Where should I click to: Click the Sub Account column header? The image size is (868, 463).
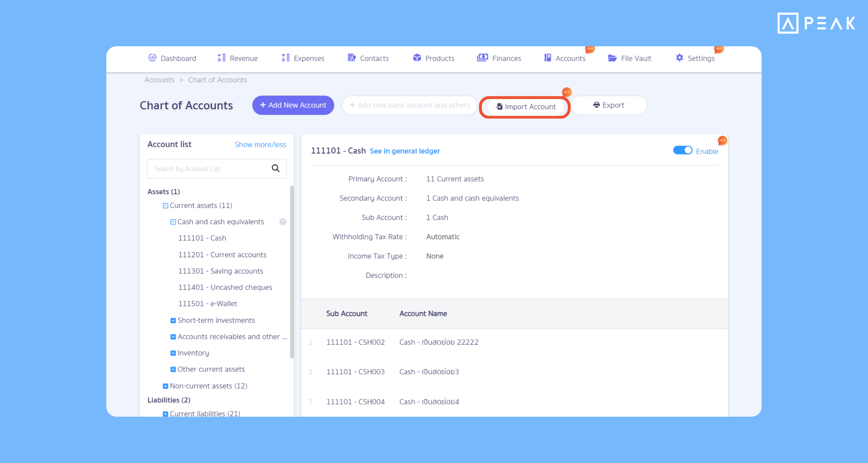coord(347,314)
